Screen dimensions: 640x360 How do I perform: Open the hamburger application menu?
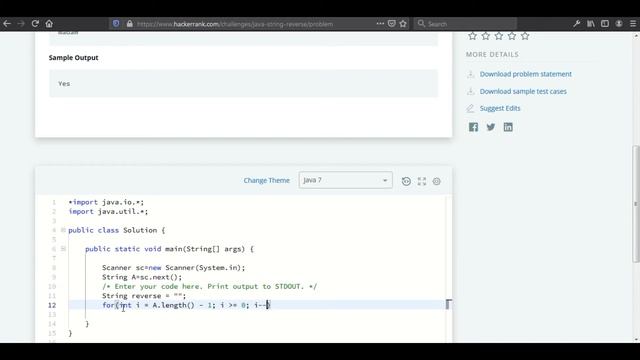633,24
